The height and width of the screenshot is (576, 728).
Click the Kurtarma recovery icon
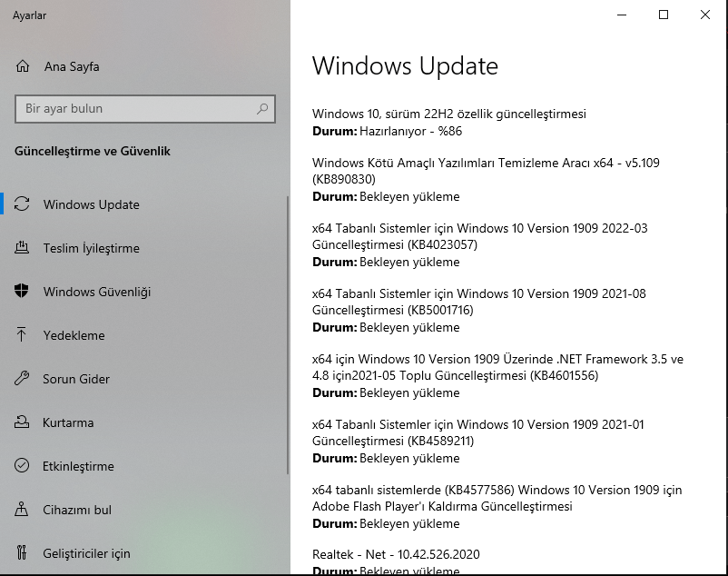pyautogui.click(x=22, y=422)
